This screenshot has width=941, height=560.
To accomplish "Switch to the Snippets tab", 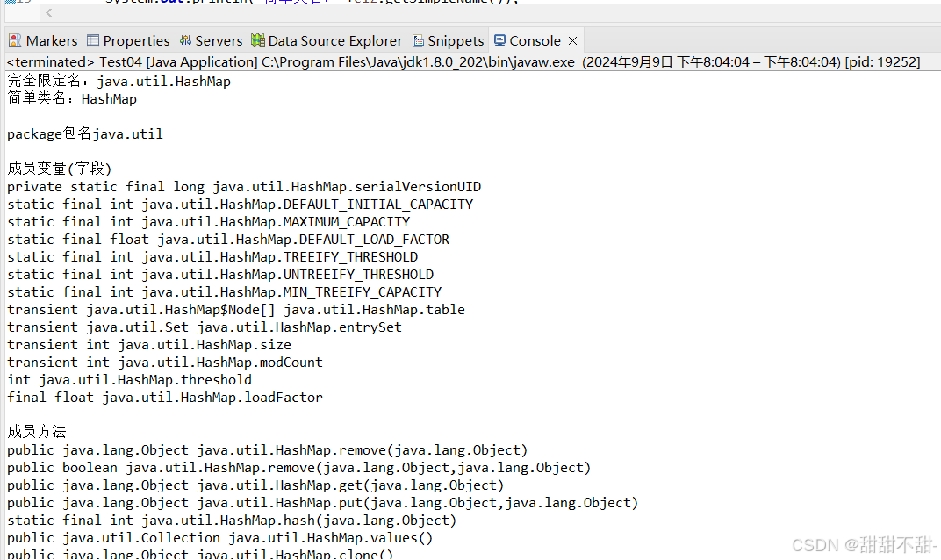I will 448,40.
